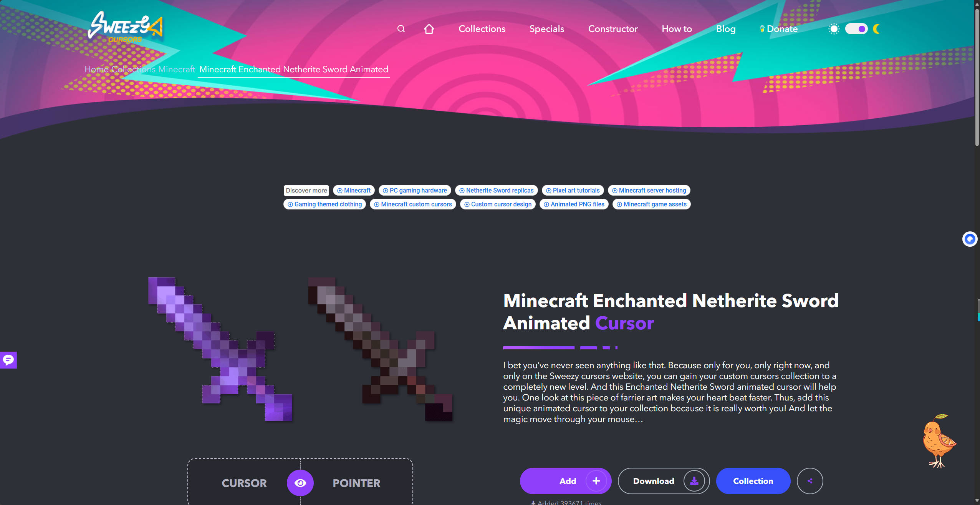The width and height of the screenshot is (980, 505).
Task: Open the Collections menu item
Action: click(x=482, y=29)
